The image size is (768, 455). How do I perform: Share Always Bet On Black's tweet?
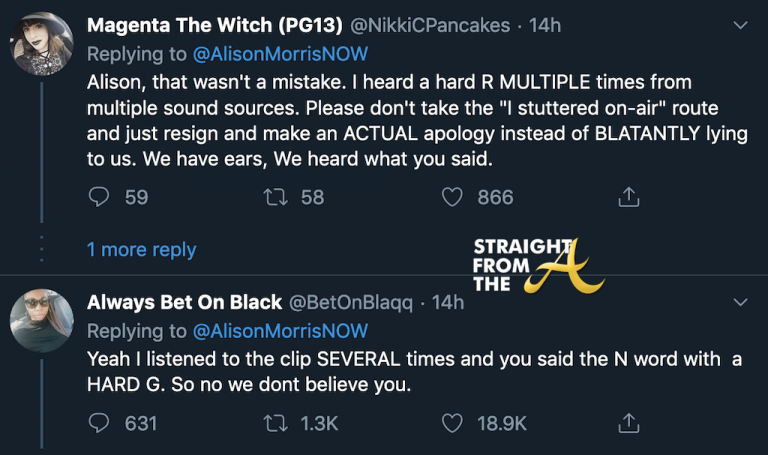tap(628, 423)
